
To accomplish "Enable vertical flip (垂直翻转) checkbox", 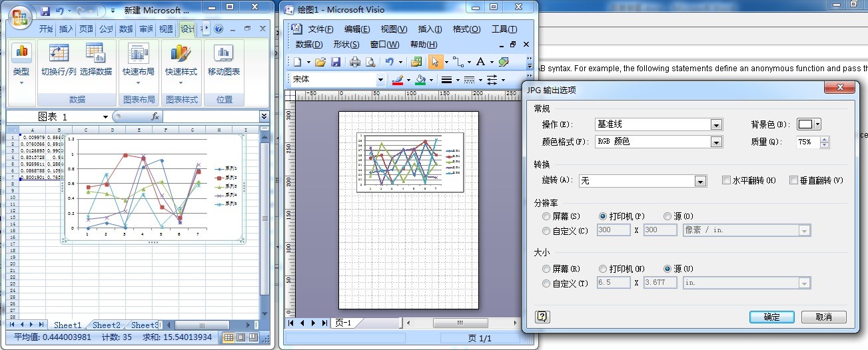I will click(793, 180).
